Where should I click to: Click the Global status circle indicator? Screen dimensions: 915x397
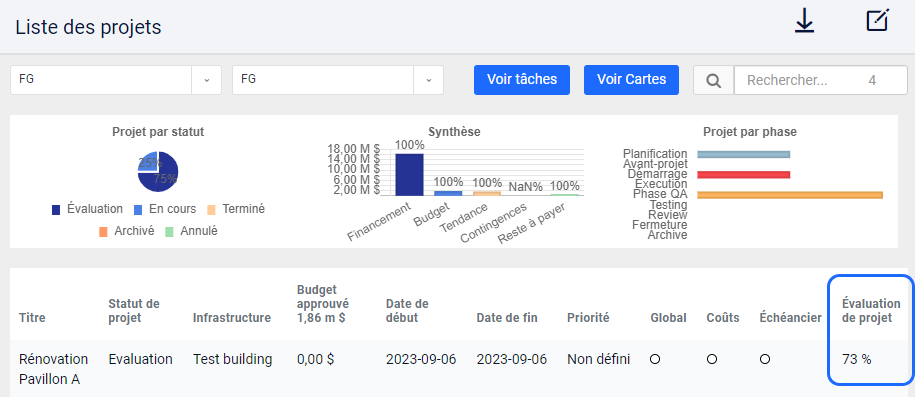tap(655, 360)
